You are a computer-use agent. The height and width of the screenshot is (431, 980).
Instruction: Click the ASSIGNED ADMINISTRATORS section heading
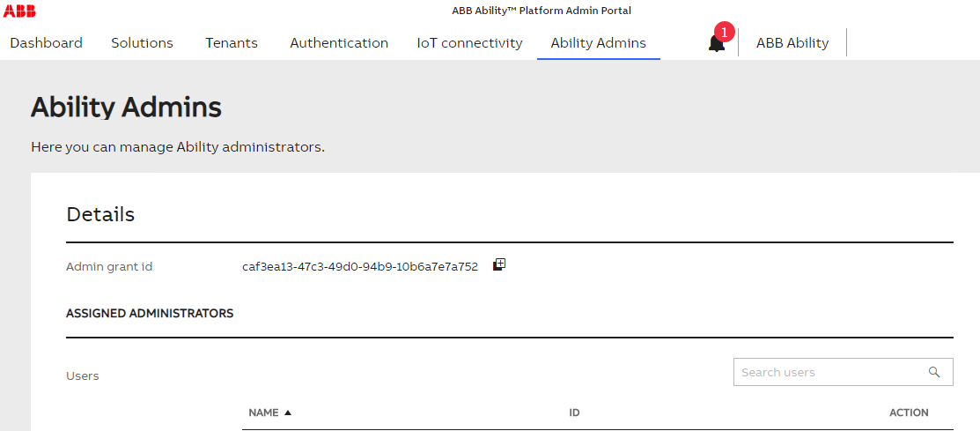coord(150,313)
